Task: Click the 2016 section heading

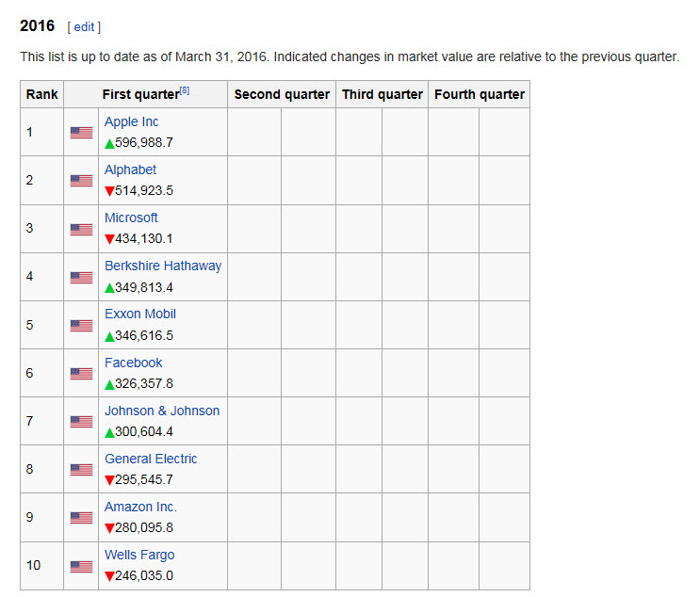Action: 37,25
